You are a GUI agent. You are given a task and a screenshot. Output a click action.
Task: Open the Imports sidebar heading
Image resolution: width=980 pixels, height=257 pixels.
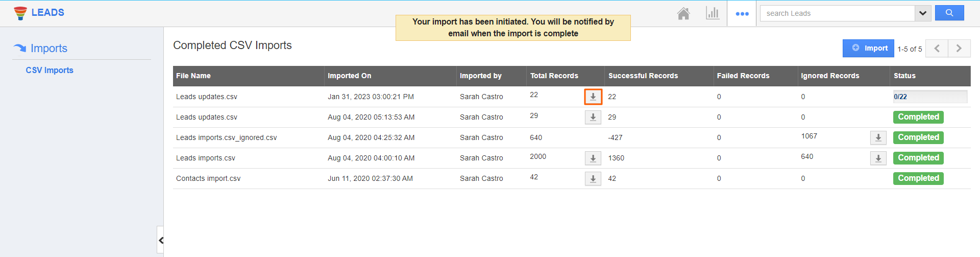(x=48, y=49)
